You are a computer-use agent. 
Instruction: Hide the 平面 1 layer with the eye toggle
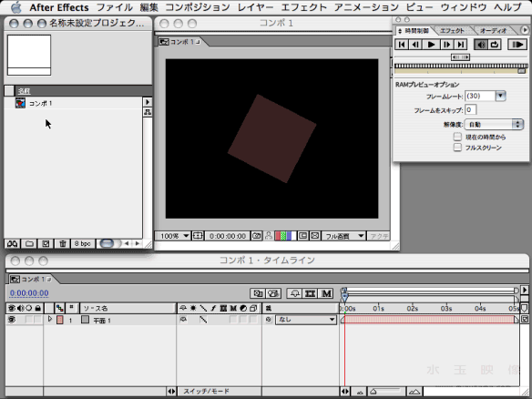[12, 320]
